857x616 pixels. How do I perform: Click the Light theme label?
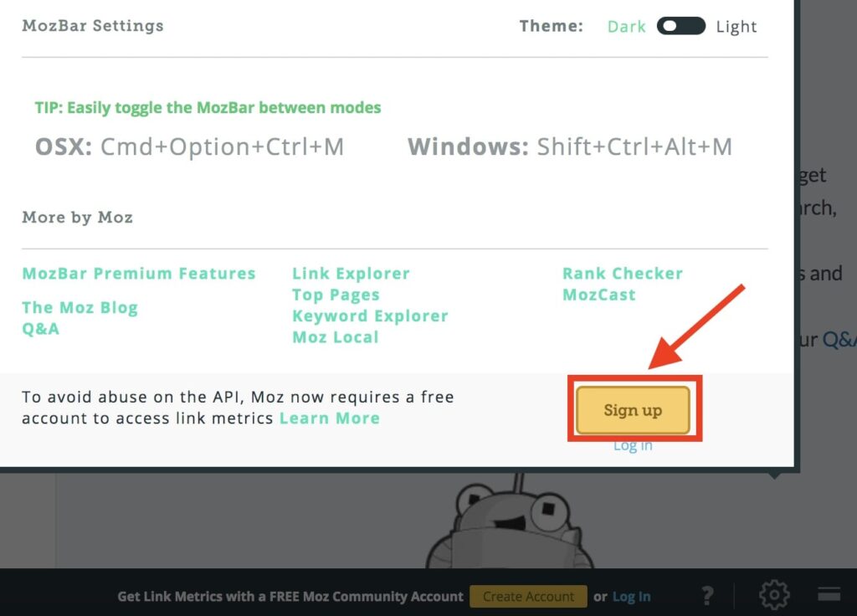(736, 26)
